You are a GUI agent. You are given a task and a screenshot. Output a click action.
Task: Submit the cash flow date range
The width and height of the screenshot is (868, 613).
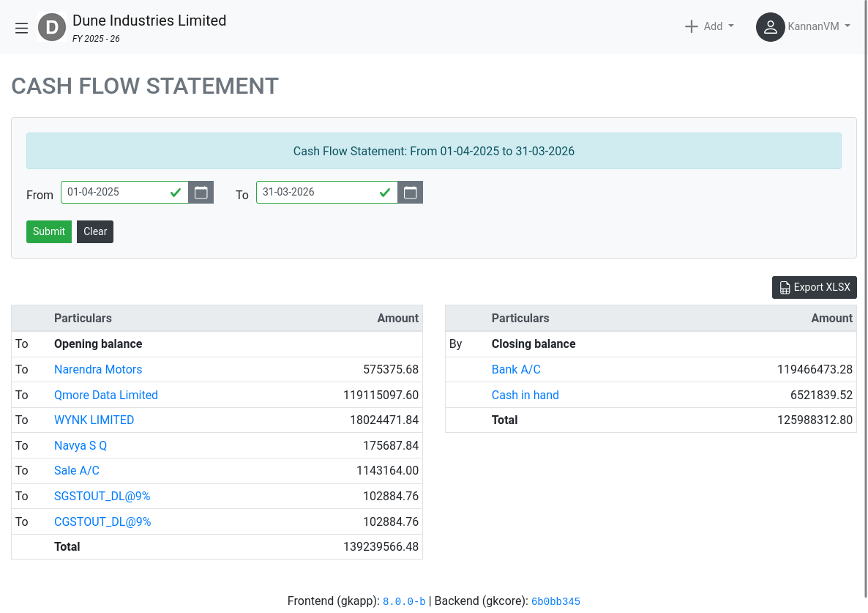coord(49,231)
